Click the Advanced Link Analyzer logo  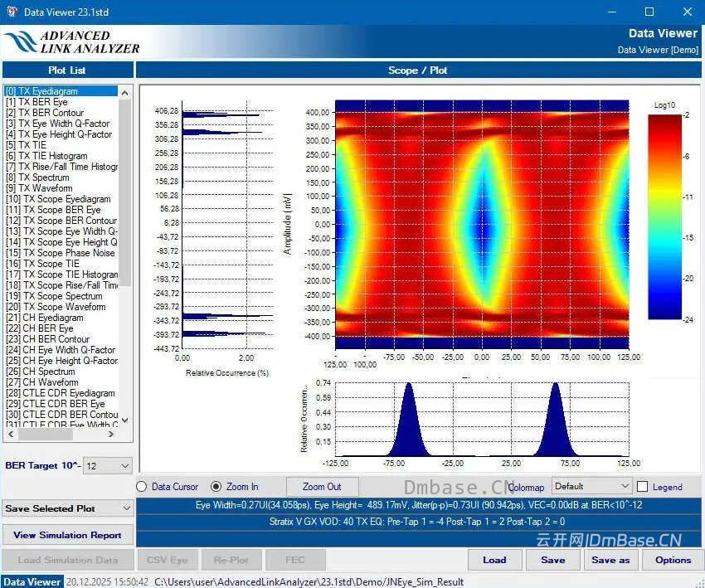pyautogui.click(x=72, y=42)
